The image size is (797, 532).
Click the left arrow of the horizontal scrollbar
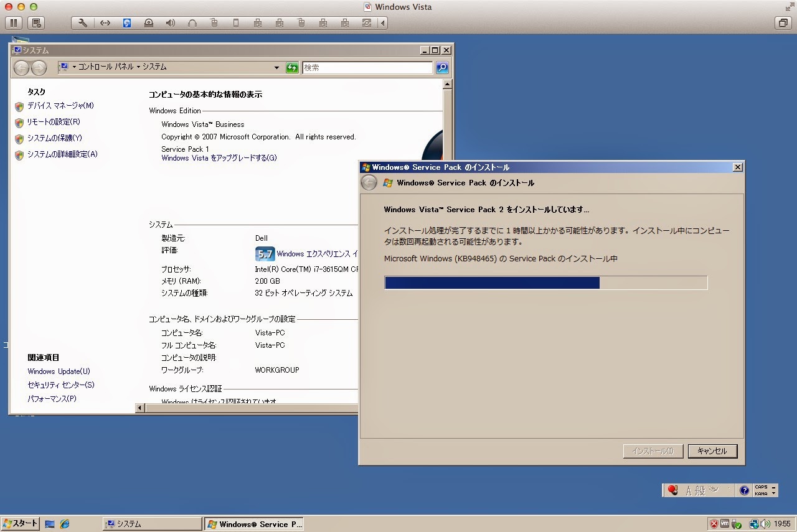click(140, 408)
